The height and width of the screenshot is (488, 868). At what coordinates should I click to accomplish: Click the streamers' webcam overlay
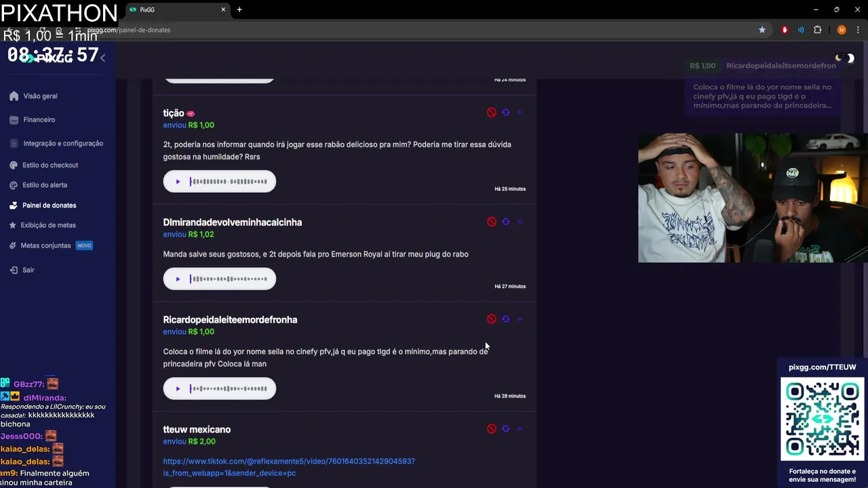(753, 197)
